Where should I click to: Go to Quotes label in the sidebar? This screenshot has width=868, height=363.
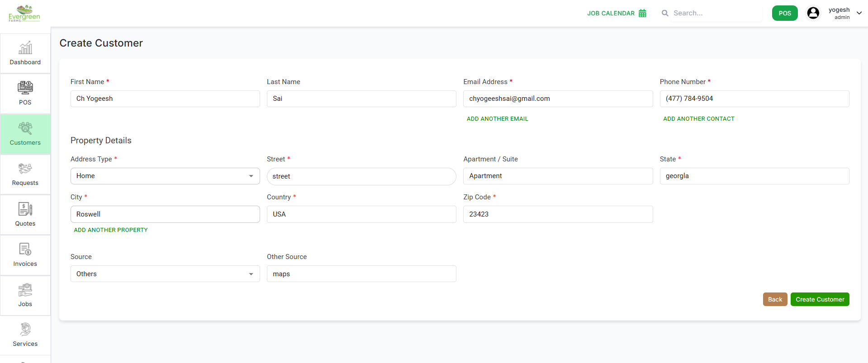25,224
